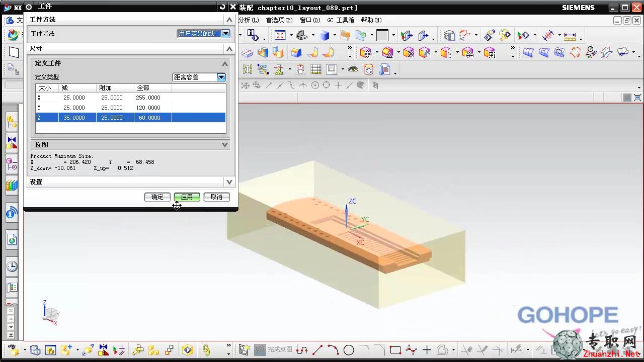Open the GC 工具箱 menu

(x=341, y=20)
